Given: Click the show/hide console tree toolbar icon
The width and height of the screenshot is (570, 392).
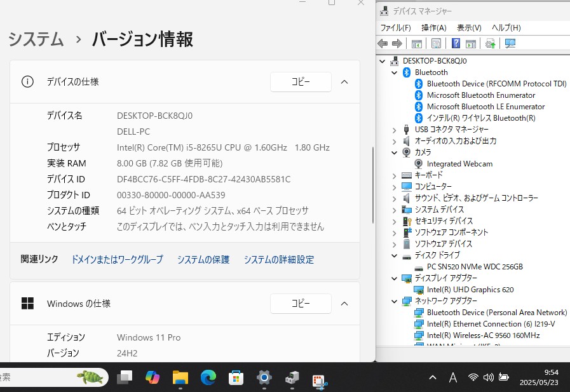Looking at the screenshot, I should (x=417, y=44).
